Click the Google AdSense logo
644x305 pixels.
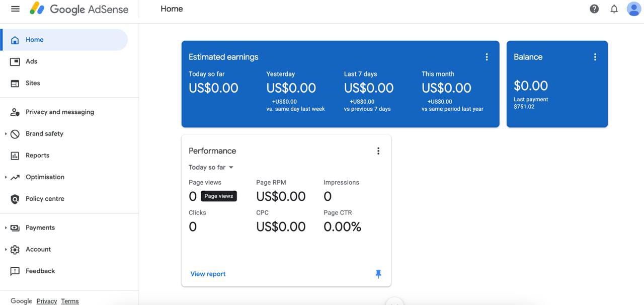(79, 9)
